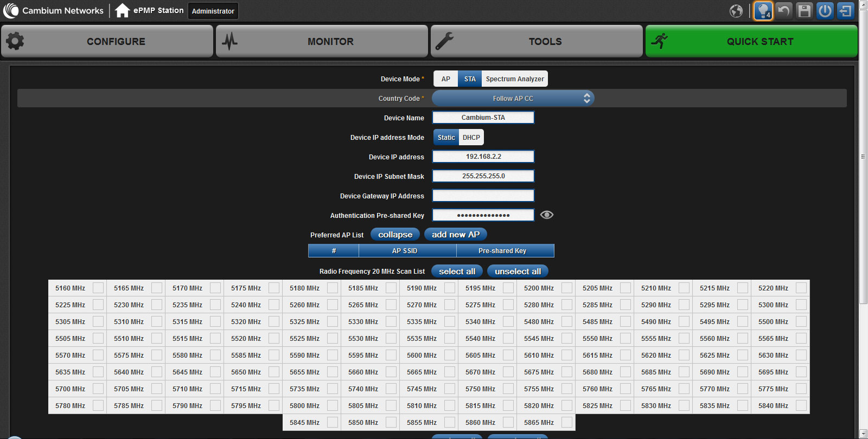Click the logout exit icon
This screenshot has height=439, width=868.
[x=845, y=11]
